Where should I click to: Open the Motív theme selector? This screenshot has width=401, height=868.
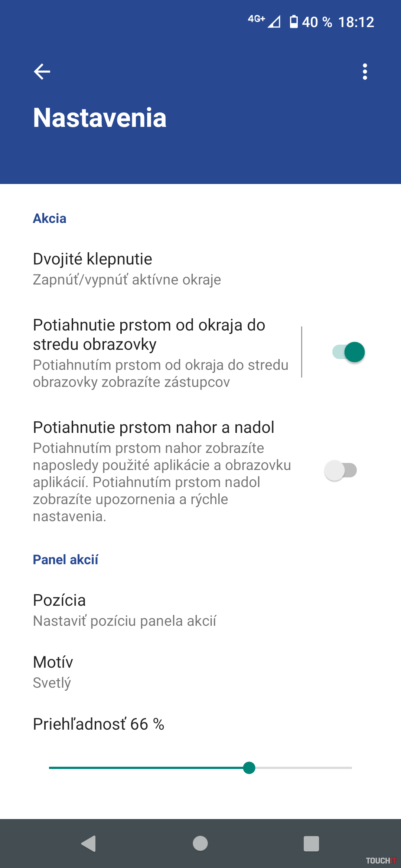point(53,672)
